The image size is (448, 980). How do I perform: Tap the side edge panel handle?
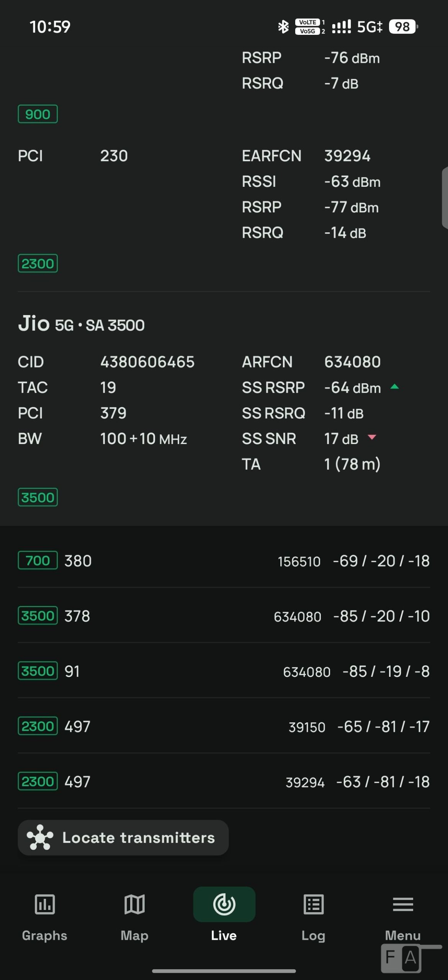point(445,198)
